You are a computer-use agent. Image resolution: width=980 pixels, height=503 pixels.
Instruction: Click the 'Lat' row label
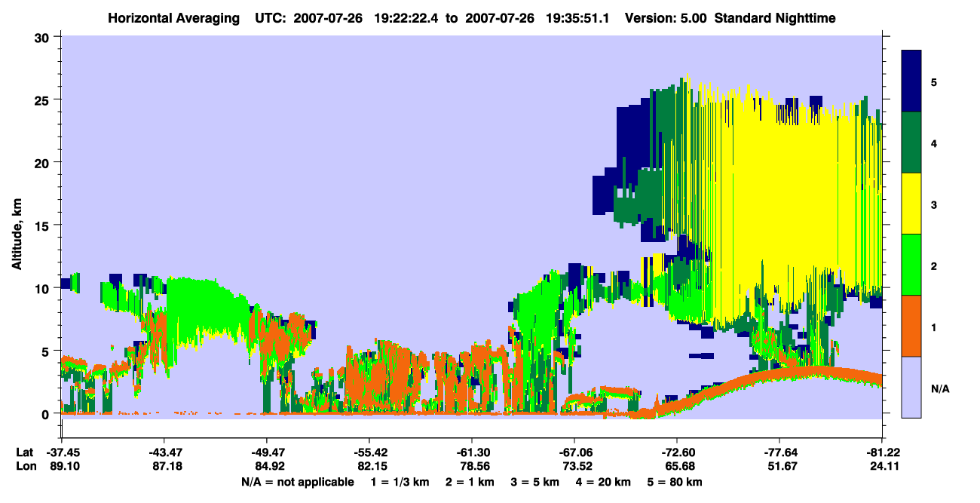24,452
